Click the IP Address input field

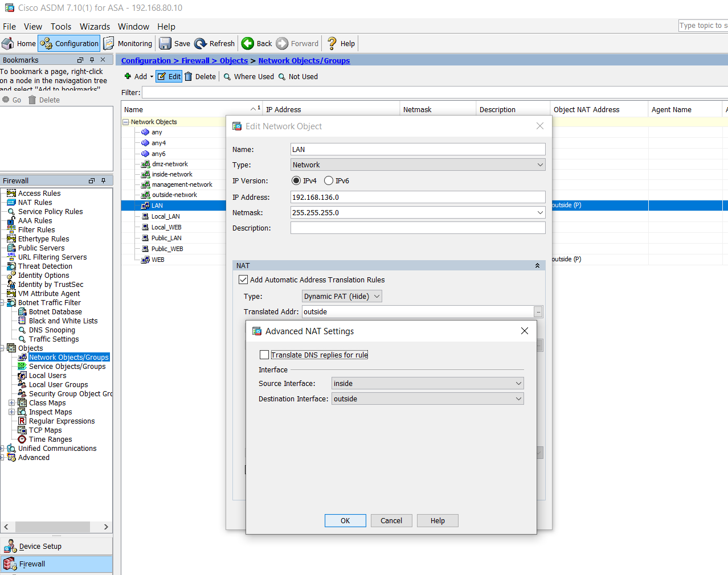pyautogui.click(x=418, y=198)
